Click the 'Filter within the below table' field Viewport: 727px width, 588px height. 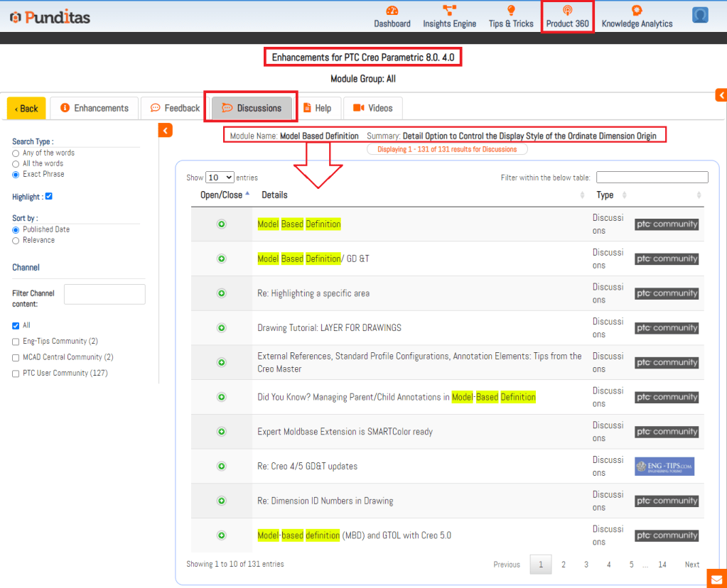click(x=652, y=178)
